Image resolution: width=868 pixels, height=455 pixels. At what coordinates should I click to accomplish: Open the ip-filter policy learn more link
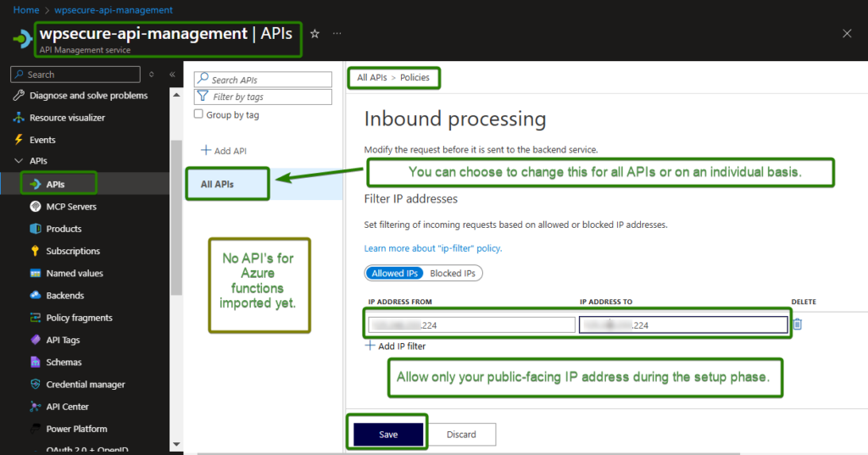point(432,248)
